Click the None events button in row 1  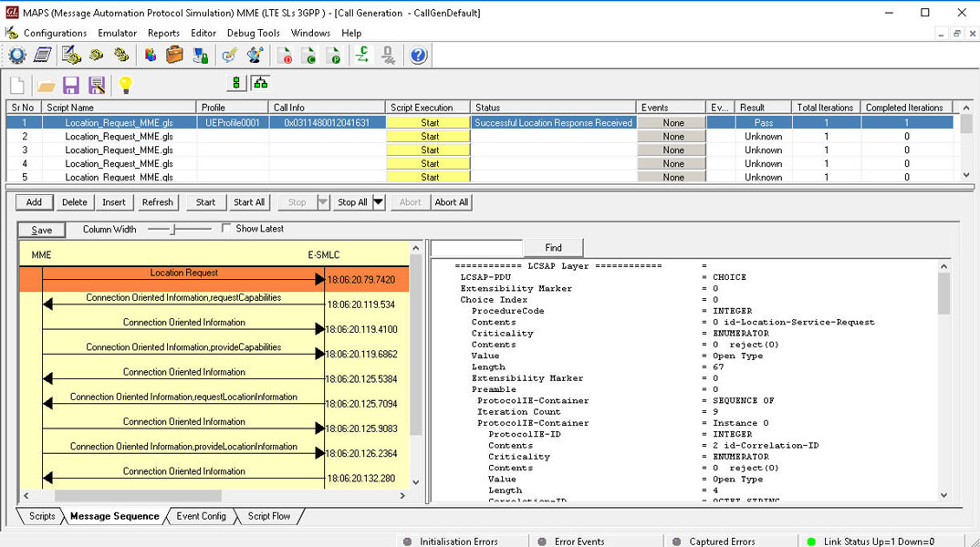tap(672, 123)
